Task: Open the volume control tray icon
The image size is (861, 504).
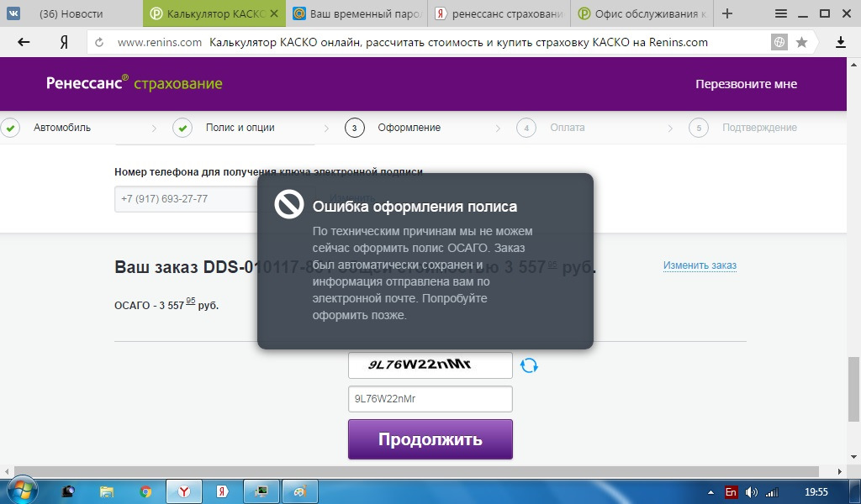Action: pos(751,492)
